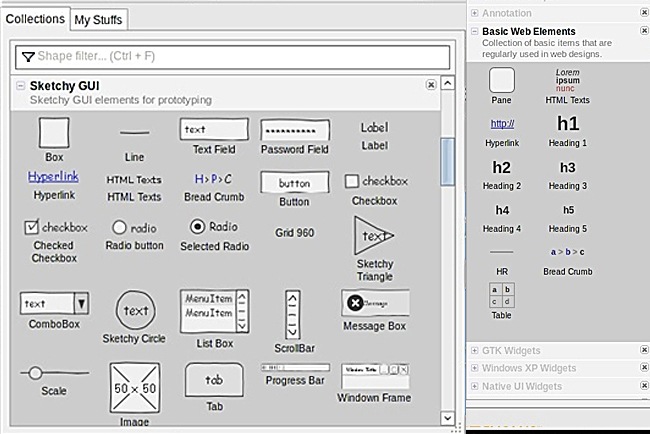Screen dimensions: 650x434
Task: Collapse the Sketchy GUI collection
Action: coord(21,86)
